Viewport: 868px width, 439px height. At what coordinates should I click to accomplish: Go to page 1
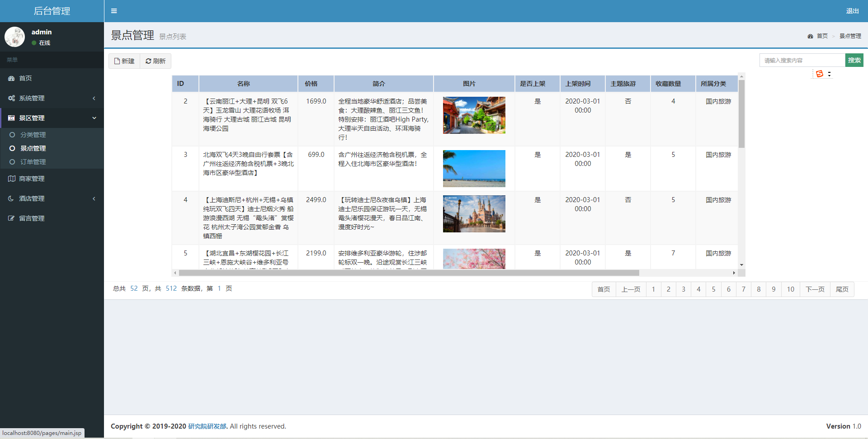click(x=653, y=289)
